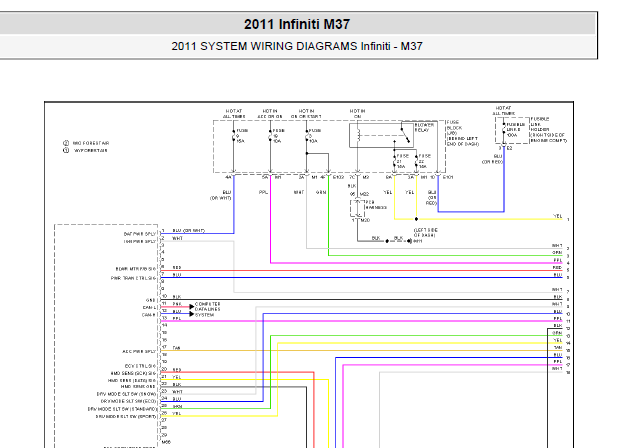This screenshot has width=621, height=448.
Task: Click the '(LEFT SIDE OF DASH)' ground note
Action: (426, 233)
